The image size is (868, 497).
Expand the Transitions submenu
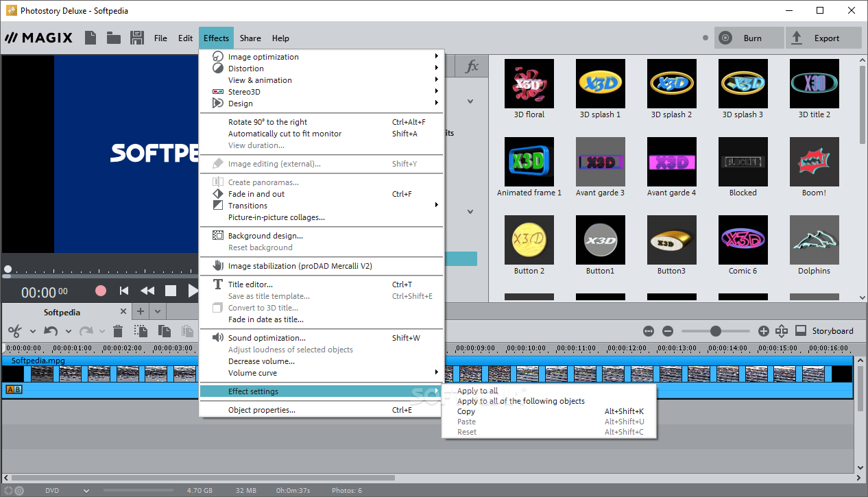248,206
